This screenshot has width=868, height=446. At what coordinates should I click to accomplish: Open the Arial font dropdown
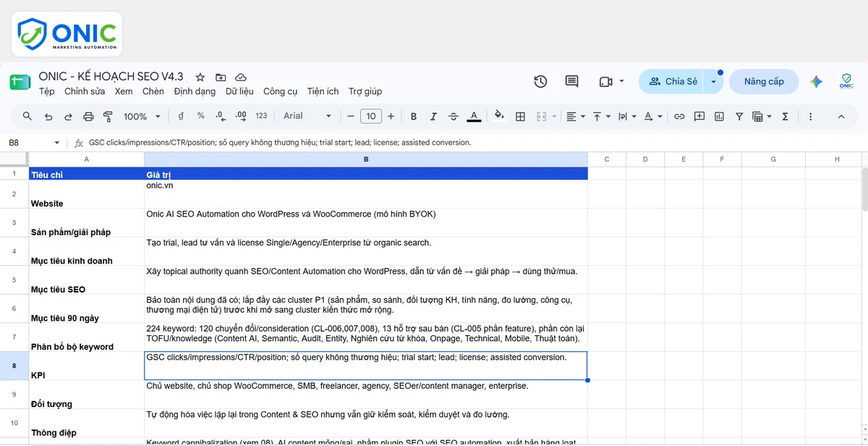pos(307,116)
